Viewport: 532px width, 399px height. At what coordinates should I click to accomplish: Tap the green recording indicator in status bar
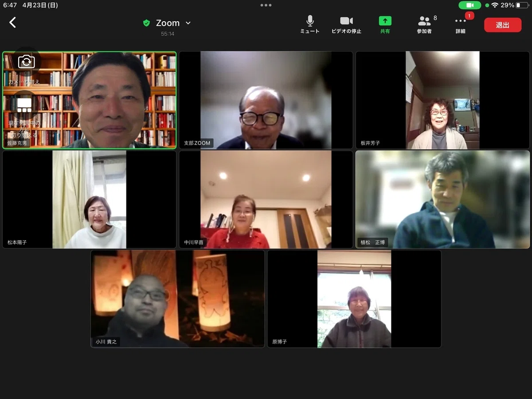pyautogui.click(x=470, y=5)
